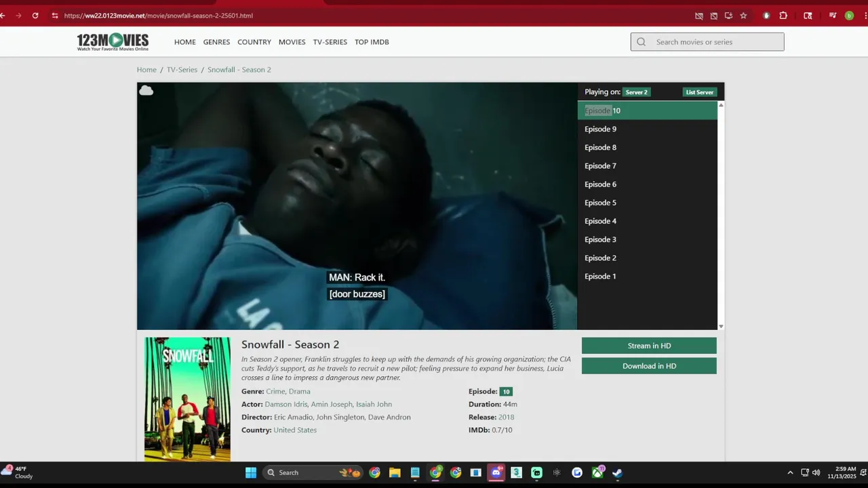
Task: Click the Snowfall poster thumbnail
Action: click(187, 399)
